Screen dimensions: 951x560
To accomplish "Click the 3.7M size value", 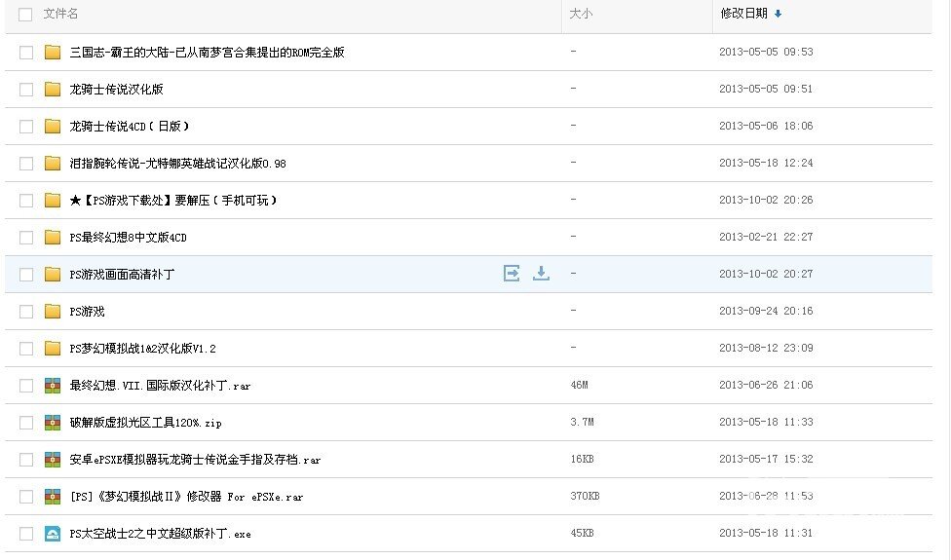I will pyautogui.click(x=583, y=422).
